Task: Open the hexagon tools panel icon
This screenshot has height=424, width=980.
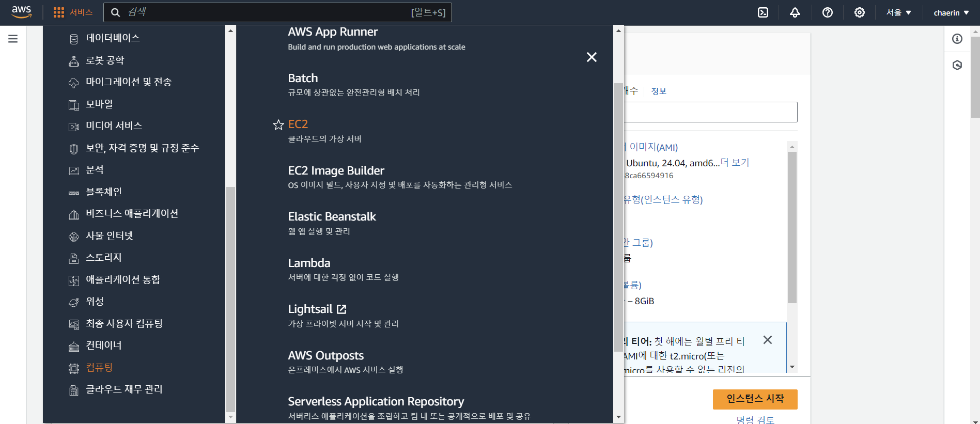Action: coord(957,65)
